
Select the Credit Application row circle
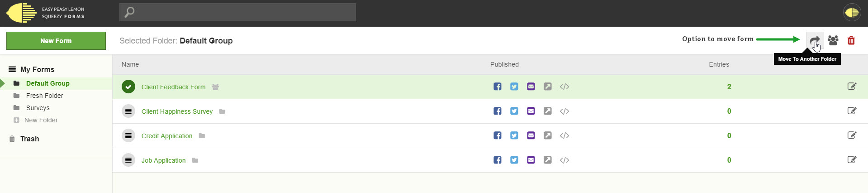(x=128, y=135)
